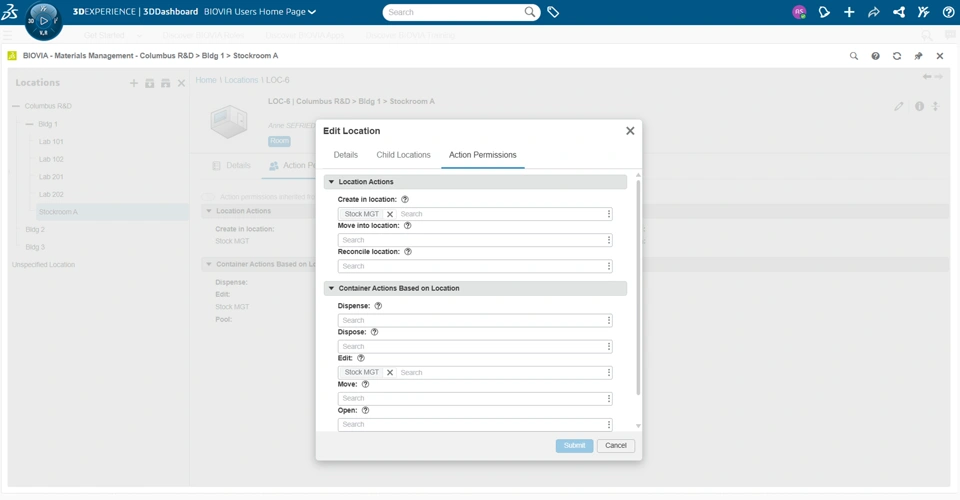Viewport: 960px width, 500px height.
Task: Collapse the Location Actions section
Action: (331, 182)
